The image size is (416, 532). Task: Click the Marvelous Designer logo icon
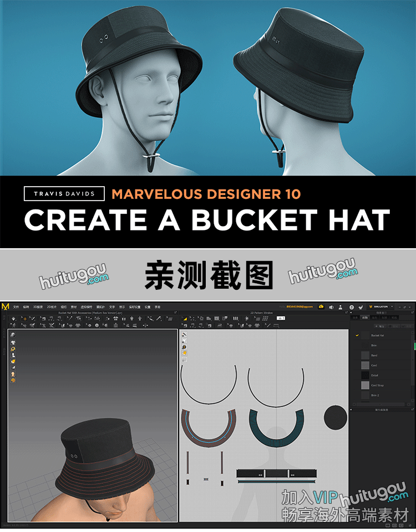(6, 306)
